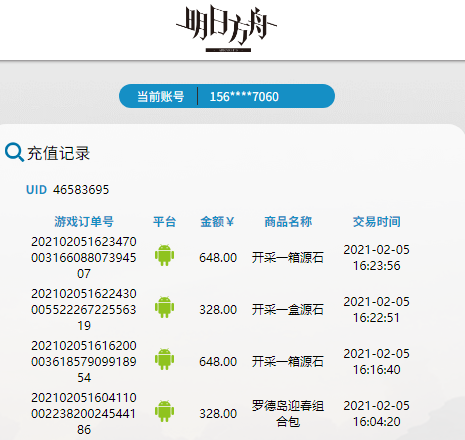Click the order number ending in 394507
The height and width of the screenshot is (440, 465).
(x=84, y=257)
